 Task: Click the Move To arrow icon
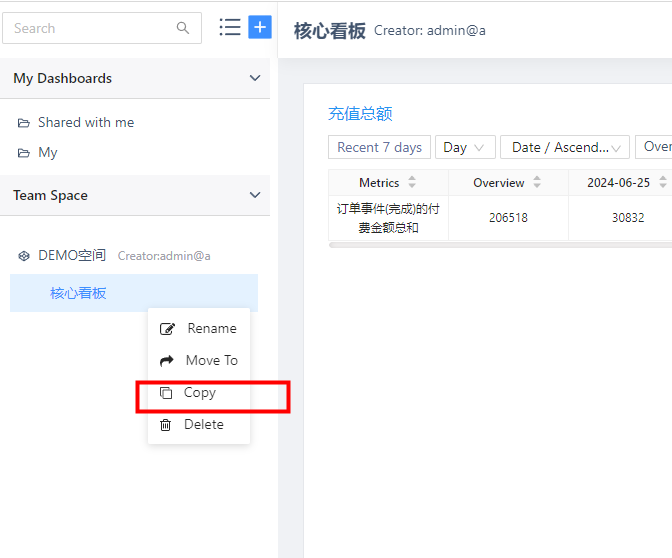tap(167, 361)
